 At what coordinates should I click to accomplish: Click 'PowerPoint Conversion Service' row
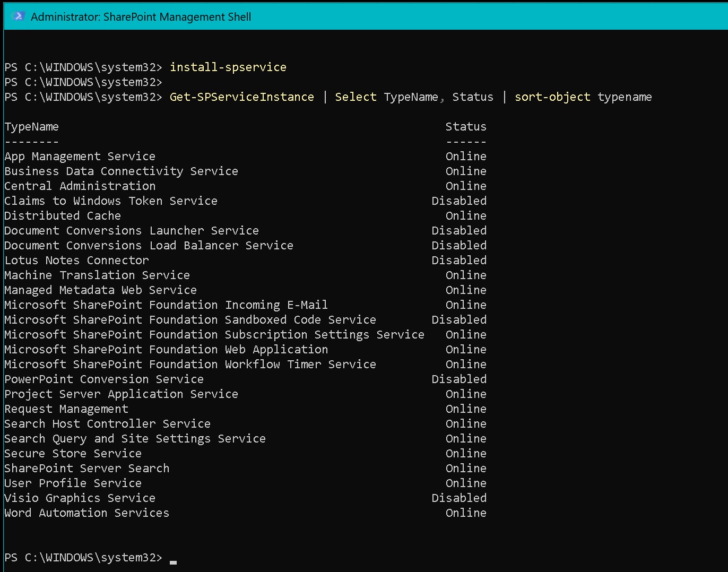[x=246, y=379]
